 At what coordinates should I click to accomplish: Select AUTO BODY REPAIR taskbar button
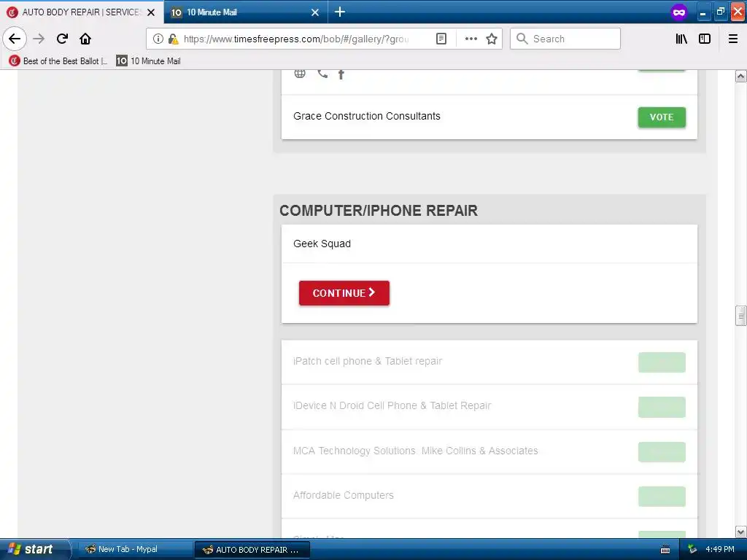[252, 550]
